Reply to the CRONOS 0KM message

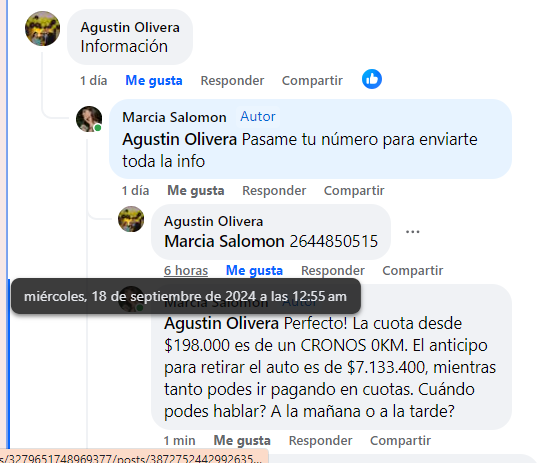pyautogui.click(x=320, y=440)
